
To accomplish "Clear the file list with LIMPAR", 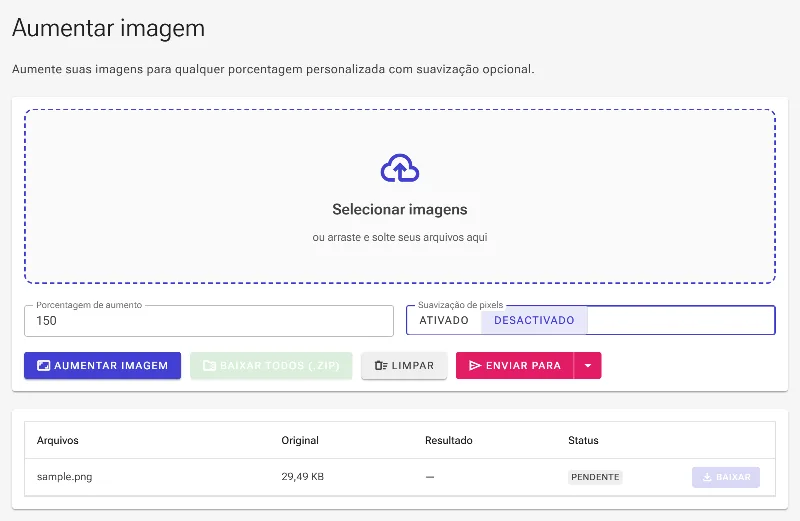I will click(x=404, y=365).
